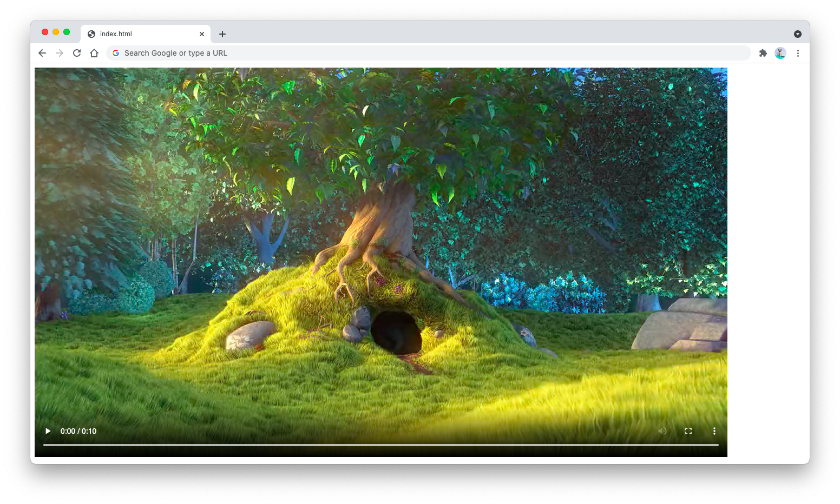840x504 pixels.
Task: Open the home page
Action: (94, 53)
